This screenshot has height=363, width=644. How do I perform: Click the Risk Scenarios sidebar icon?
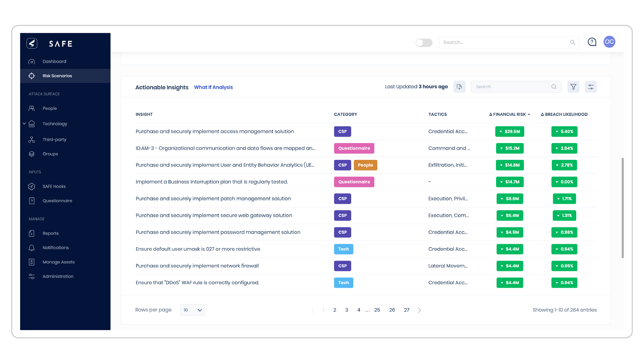tap(32, 76)
